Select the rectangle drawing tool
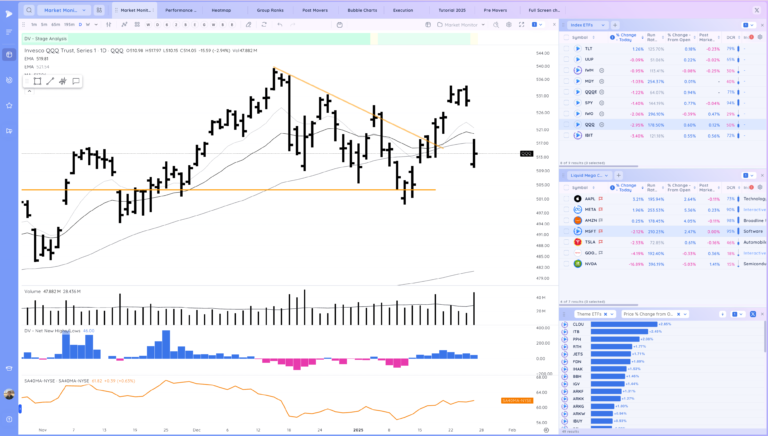The height and width of the screenshot is (436, 768). 36,81
